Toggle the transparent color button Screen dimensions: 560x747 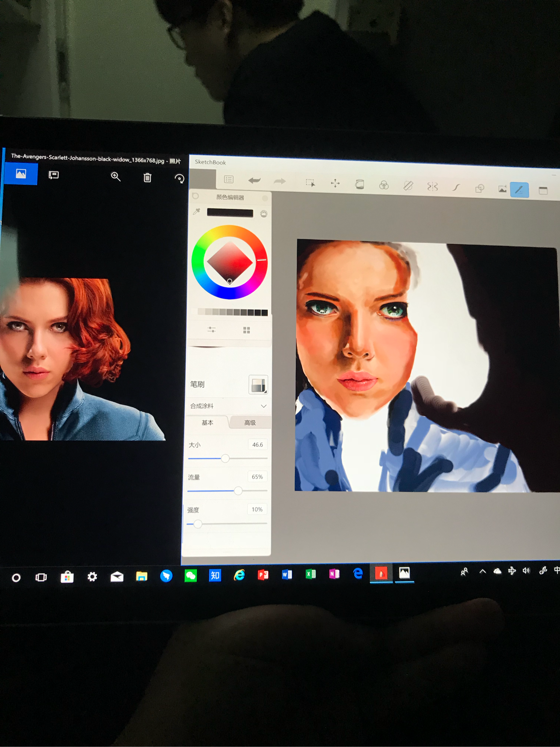[x=264, y=214]
